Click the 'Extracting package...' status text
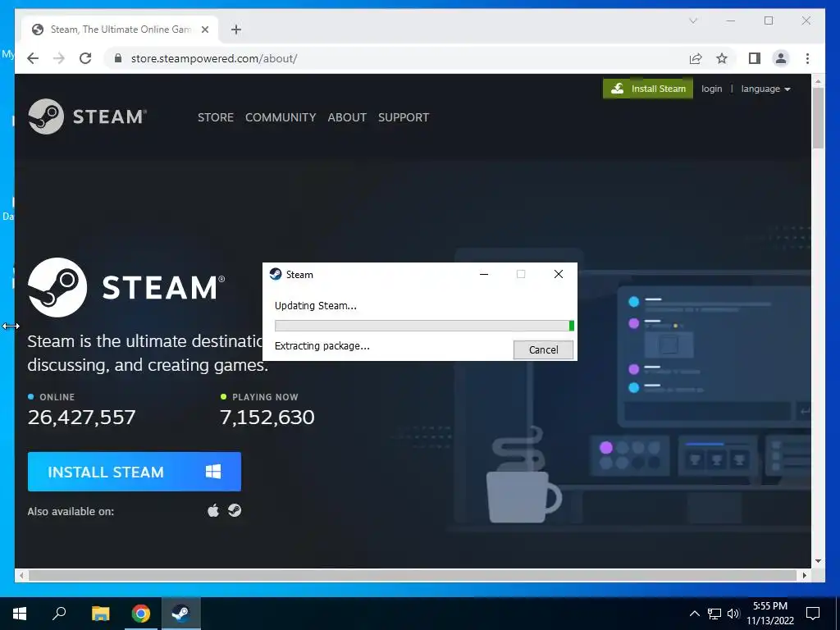This screenshot has height=630, width=840. (x=322, y=346)
